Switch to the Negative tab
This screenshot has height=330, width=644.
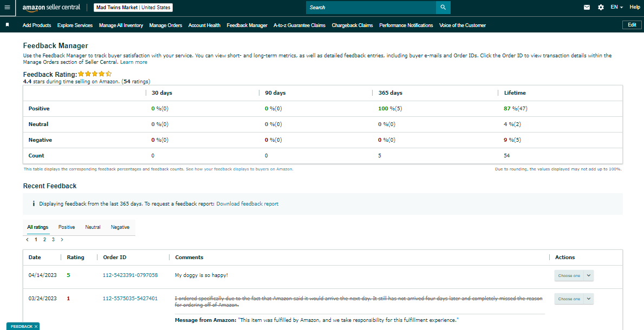coord(120,227)
